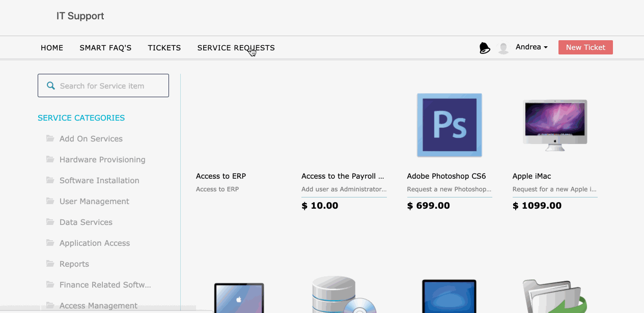Click Andrea's profile avatar
The image size is (644, 313).
pyautogui.click(x=503, y=48)
